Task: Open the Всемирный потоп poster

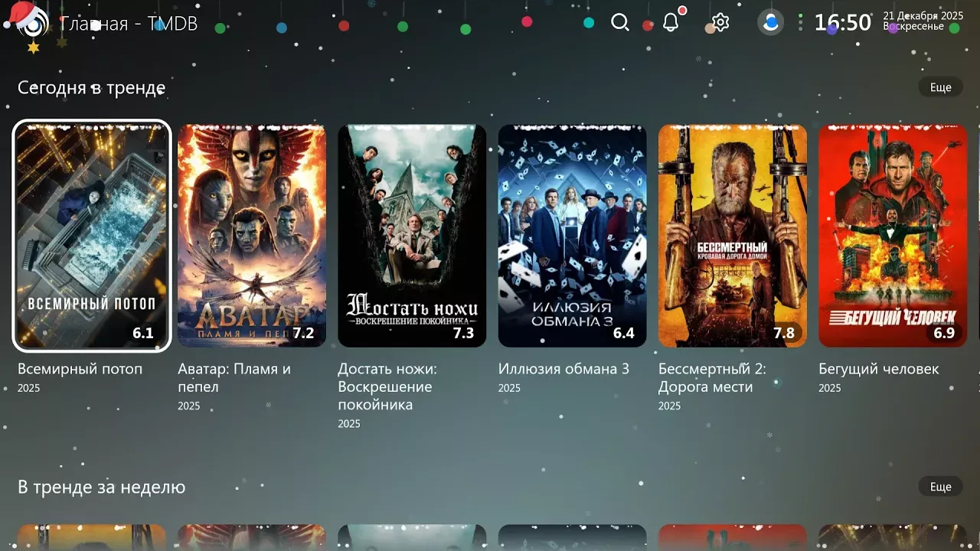Action: point(92,236)
